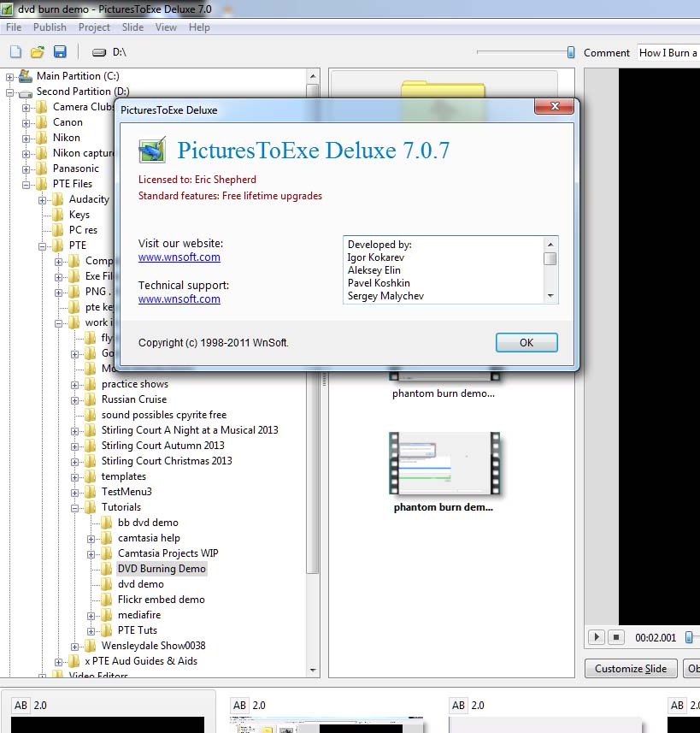Viewport: 700px width, 733px height.
Task: Select the Nikon folder
Action: 67,138
